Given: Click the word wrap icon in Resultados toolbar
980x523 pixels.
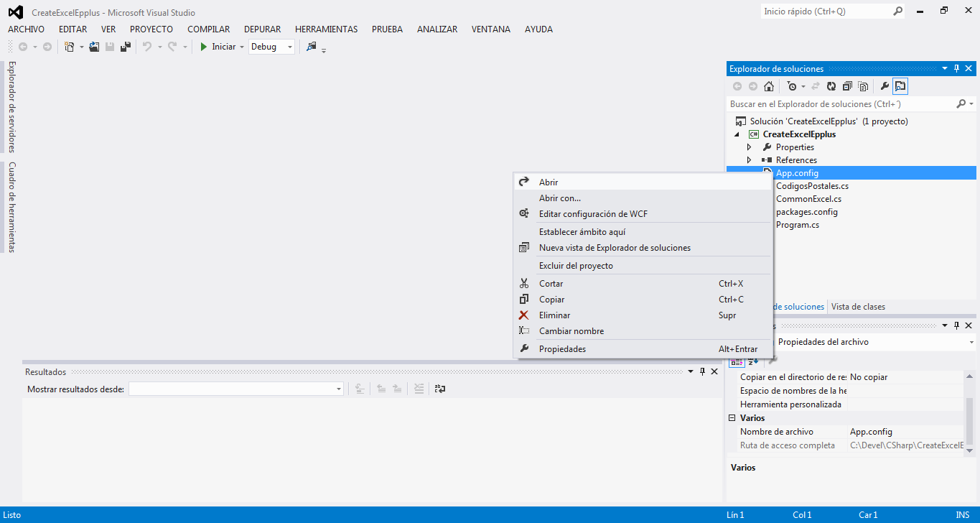Looking at the screenshot, I should coord(440,389).
